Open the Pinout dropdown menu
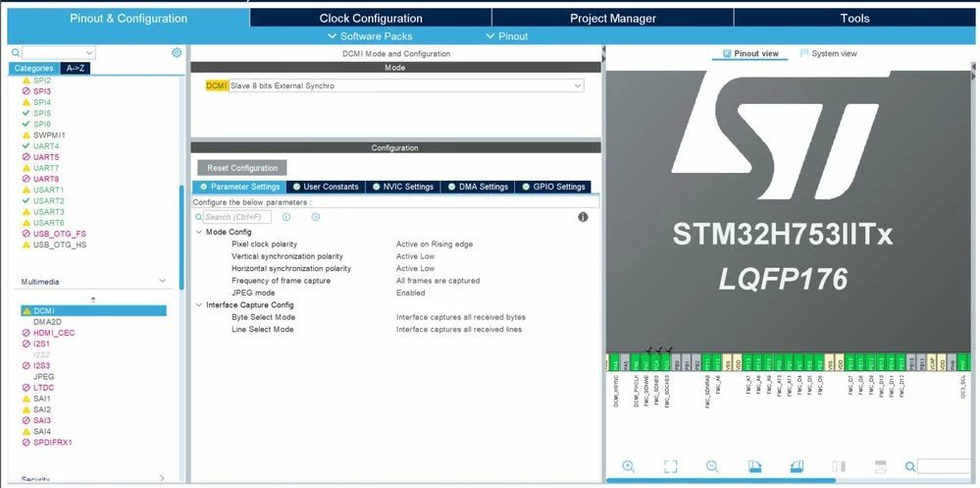 pos(507,36)
